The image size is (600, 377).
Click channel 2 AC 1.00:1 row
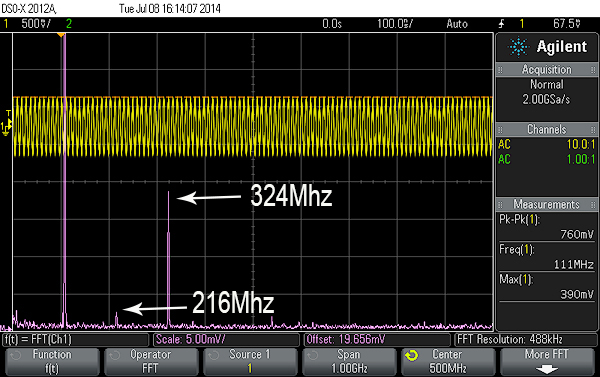point(547,159)
